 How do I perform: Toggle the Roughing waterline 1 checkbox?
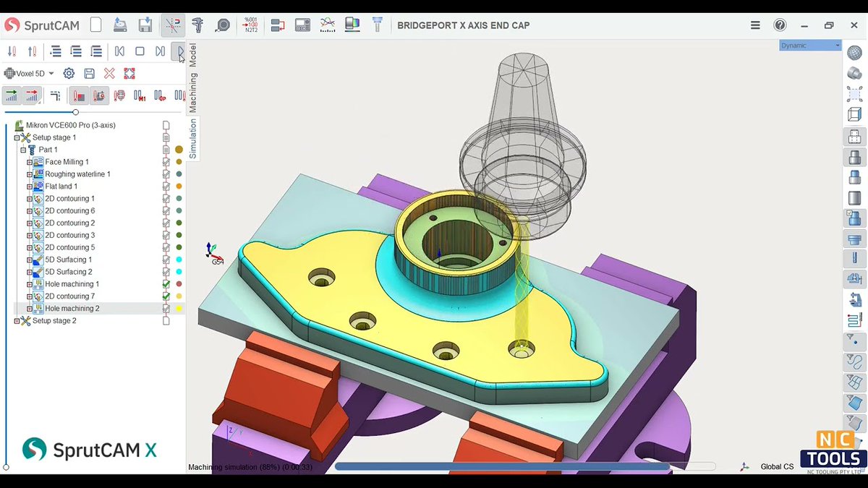point(166,174)
